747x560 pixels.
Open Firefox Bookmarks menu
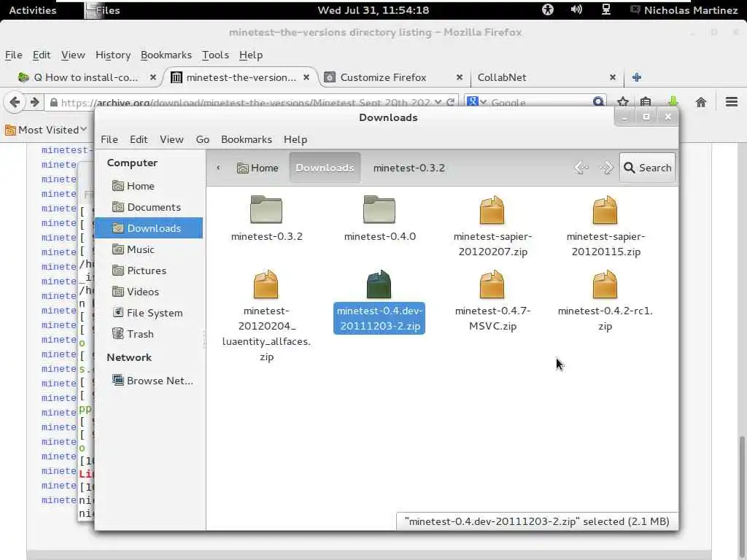166,55
